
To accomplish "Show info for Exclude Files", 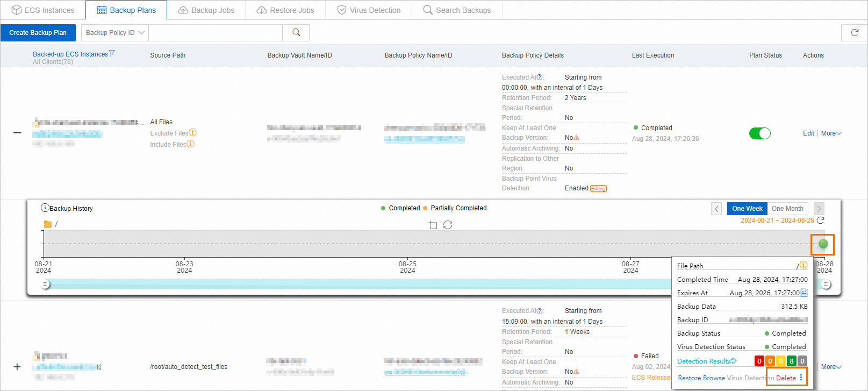I will (x=192, y=133).
